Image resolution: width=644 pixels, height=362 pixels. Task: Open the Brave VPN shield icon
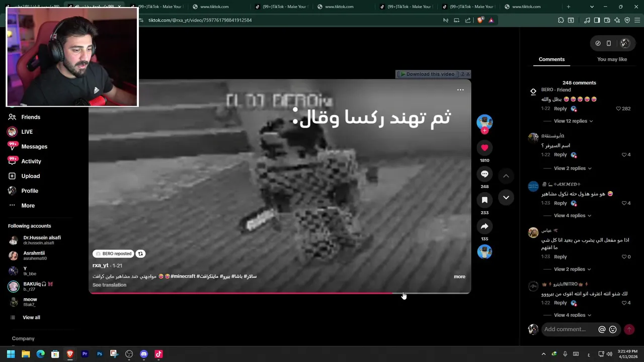tap(627, 20)
